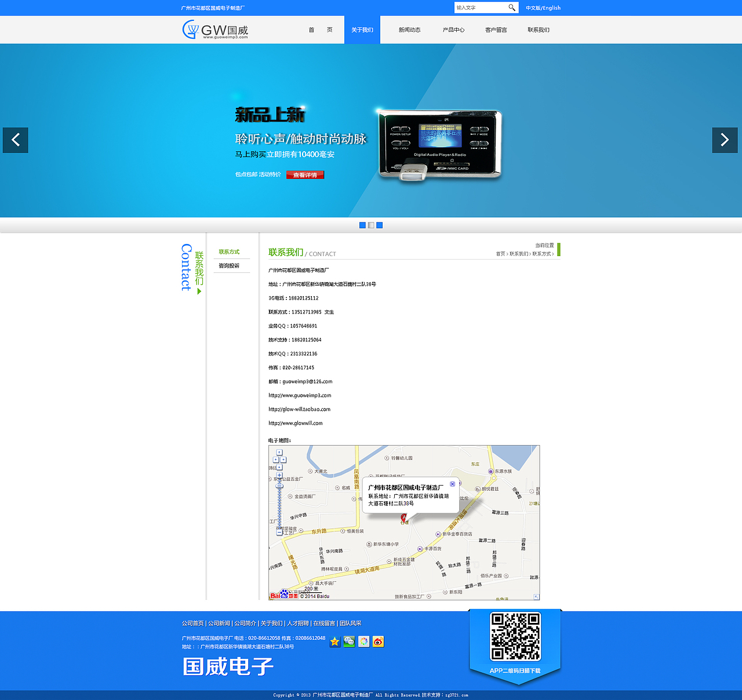
Task: Click the red A map marker
Action: [x=404, y=518]
